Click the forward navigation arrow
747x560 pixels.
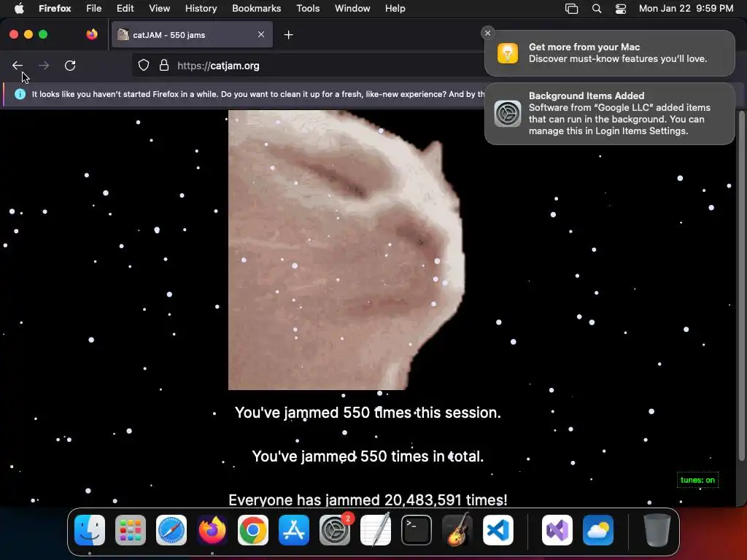click(43, 66)
